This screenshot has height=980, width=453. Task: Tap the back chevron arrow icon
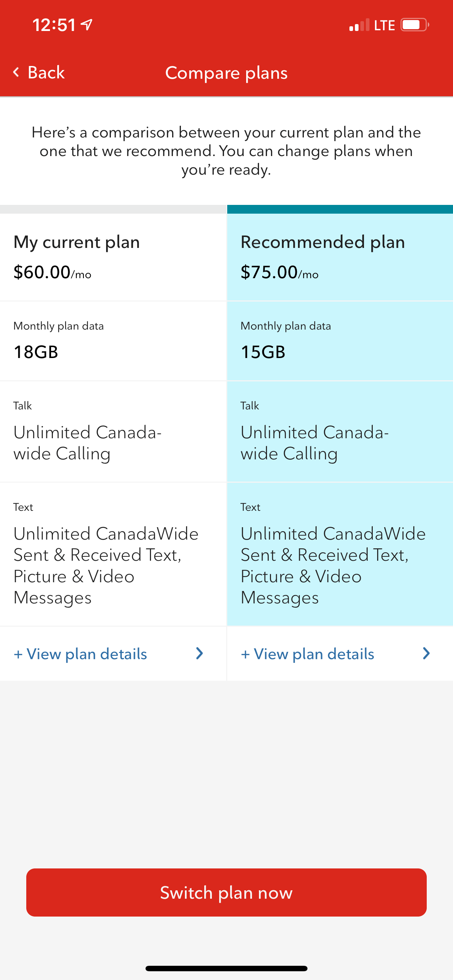16,72
